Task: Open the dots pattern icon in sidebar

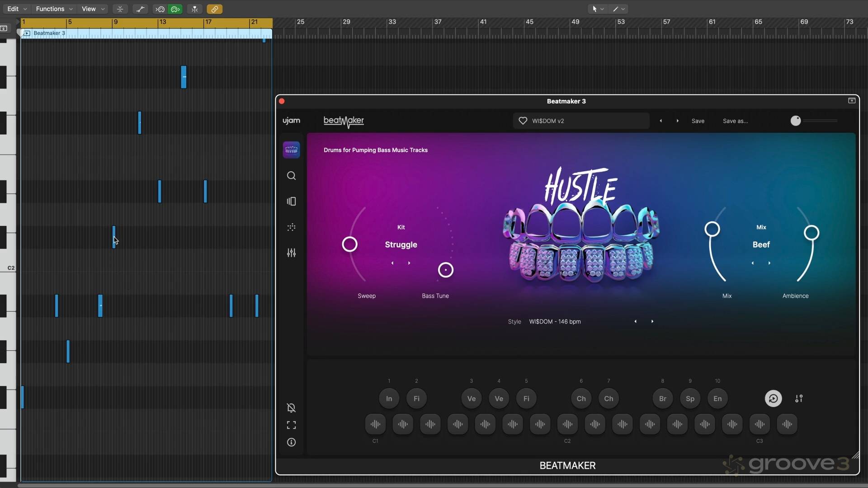Action: tap(291, 227)
